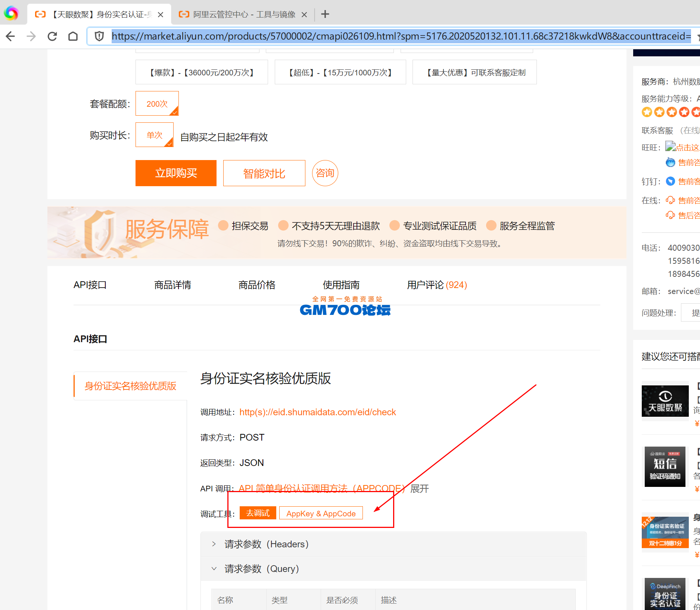Select the 【超低】-【15万元/1000万次】 pricing option
The width and height of the screenshot is (700, 610).
(x=340, y=72)
